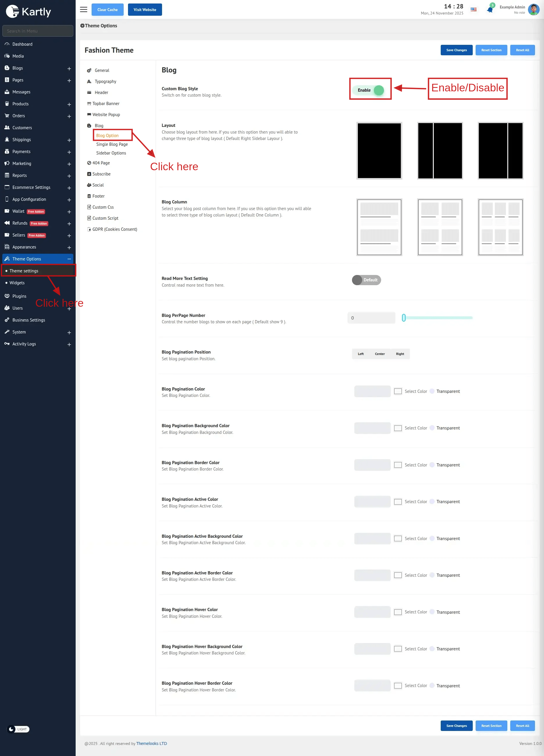Click the Blog PerPage Number slider handle
The image size is (544, 756).
tap(404, 318)
